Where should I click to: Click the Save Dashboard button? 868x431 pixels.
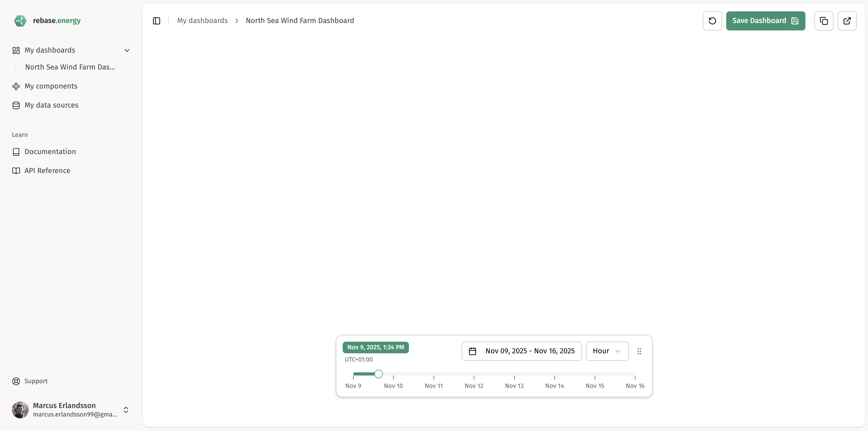click(x=765, y=21)
